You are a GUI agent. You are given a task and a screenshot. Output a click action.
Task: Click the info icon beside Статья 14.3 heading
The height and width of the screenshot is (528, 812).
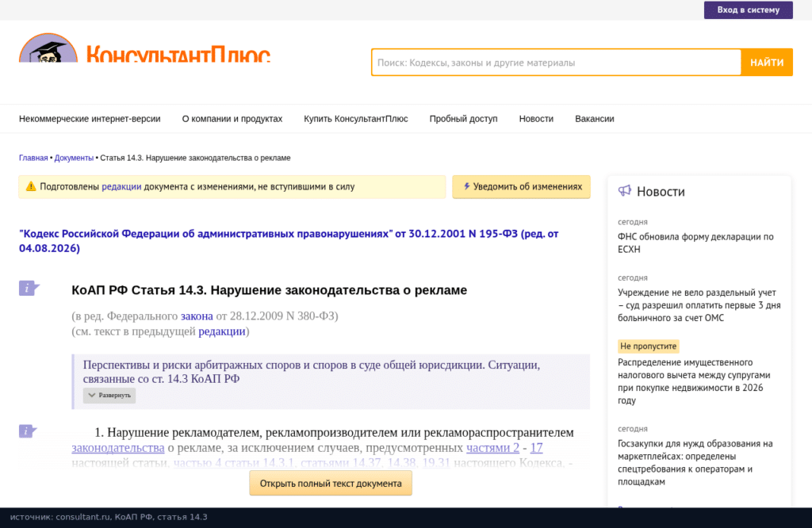click(x=29, y=289)
